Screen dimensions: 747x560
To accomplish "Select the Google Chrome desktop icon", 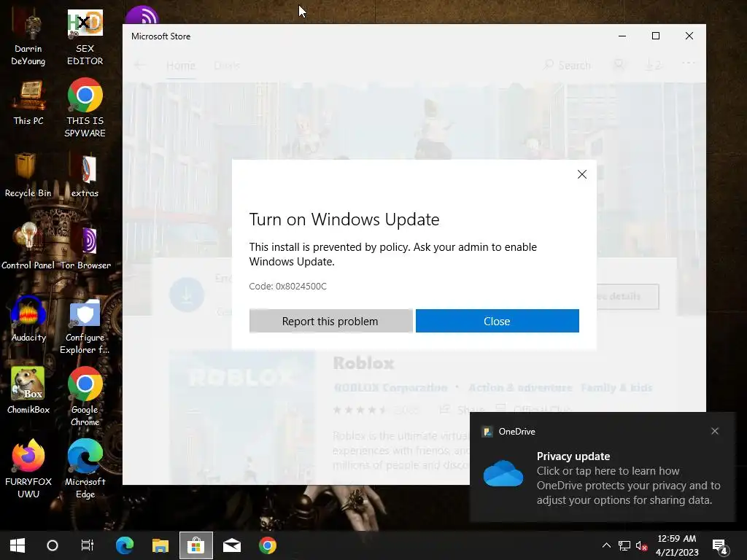I will [x=85, y=396].
